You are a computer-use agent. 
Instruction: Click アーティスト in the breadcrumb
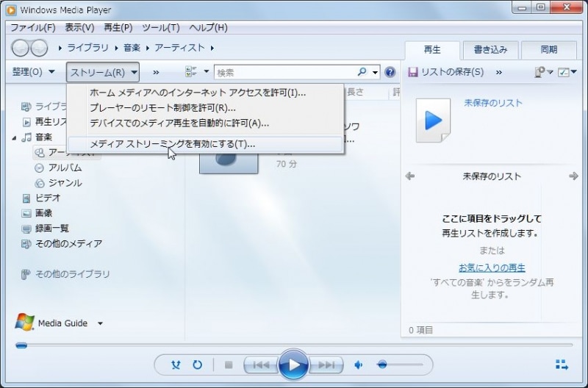pyautogui.click(x=179, y=48)
